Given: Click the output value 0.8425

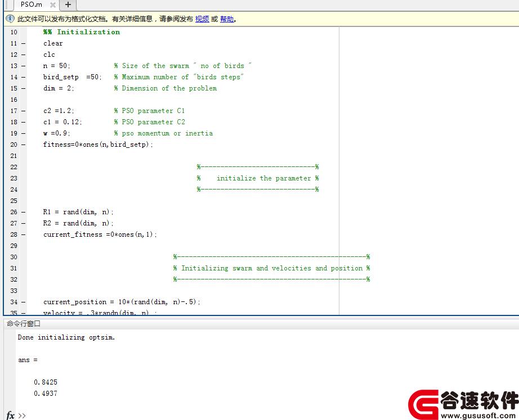Looking at the screenshot, I should (x=46, y=382).
